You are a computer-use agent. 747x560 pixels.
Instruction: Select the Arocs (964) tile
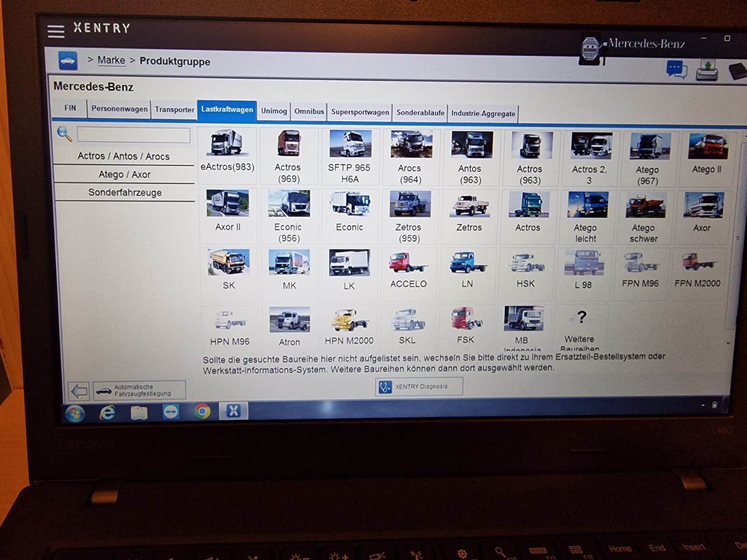pyautogui.click(x=410, y=157)
